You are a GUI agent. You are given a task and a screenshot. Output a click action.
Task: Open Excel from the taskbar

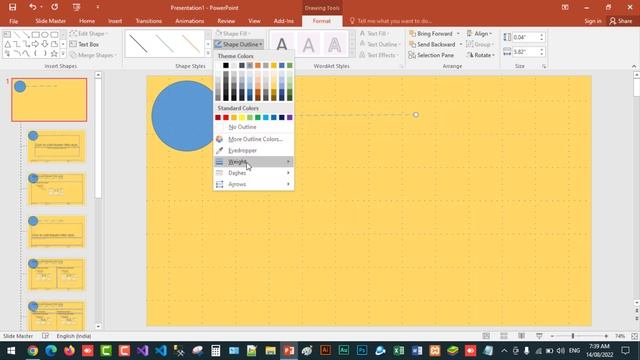pyautogui.click(x=398, y=351)
